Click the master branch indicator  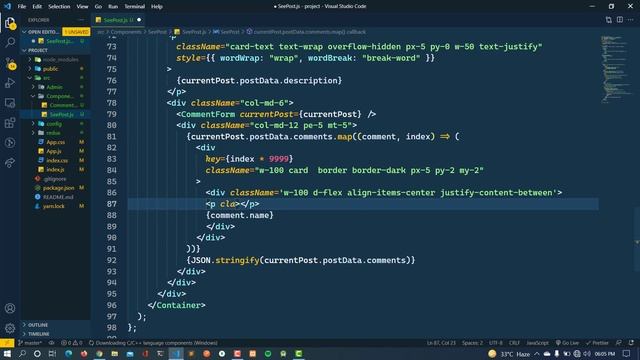pyautogui.click(x=30, y=343)
